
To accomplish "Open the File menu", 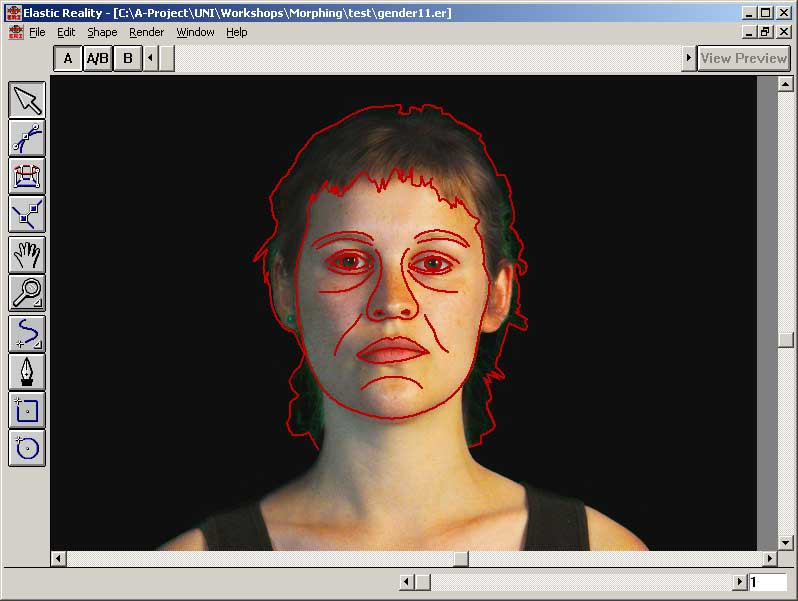I will tap(37, 32).
